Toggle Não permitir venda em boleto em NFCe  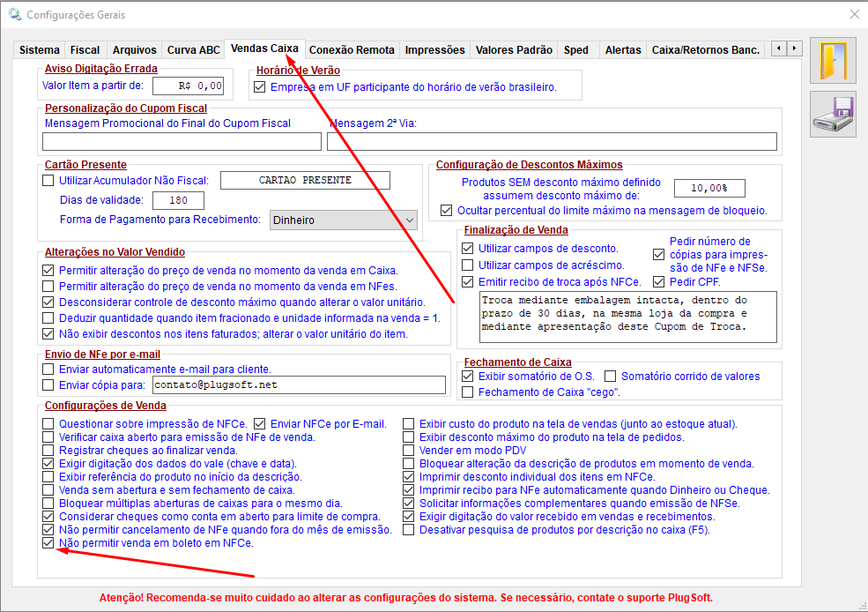[x=48, y=543]
